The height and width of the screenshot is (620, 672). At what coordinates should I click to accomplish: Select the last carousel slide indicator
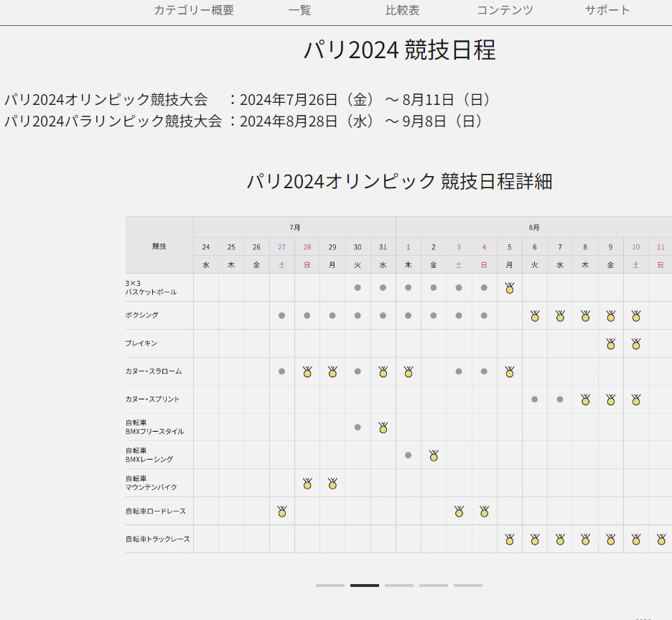pos(468,586)
